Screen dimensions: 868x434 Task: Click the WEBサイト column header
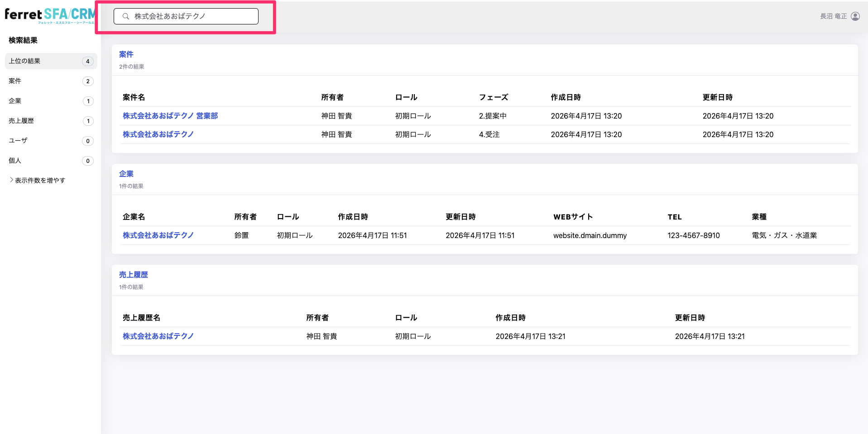pyautogui.click(x=573, y=217)
